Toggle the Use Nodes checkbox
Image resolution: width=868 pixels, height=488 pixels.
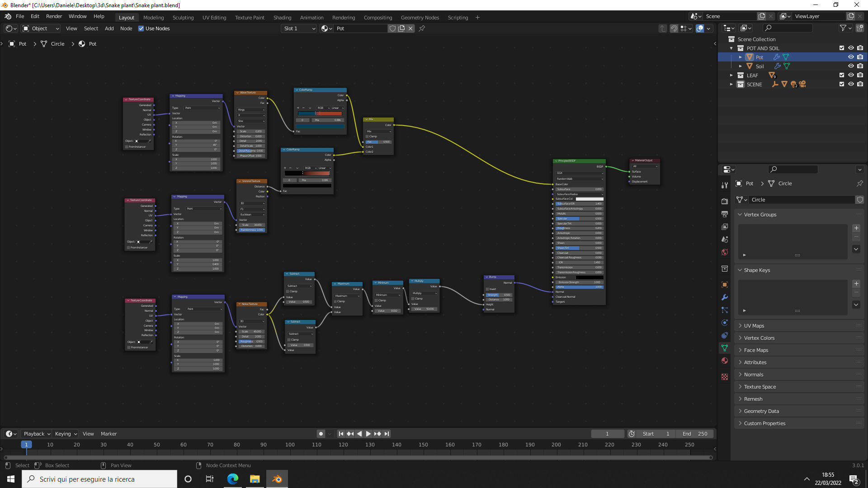coord(141,28)
